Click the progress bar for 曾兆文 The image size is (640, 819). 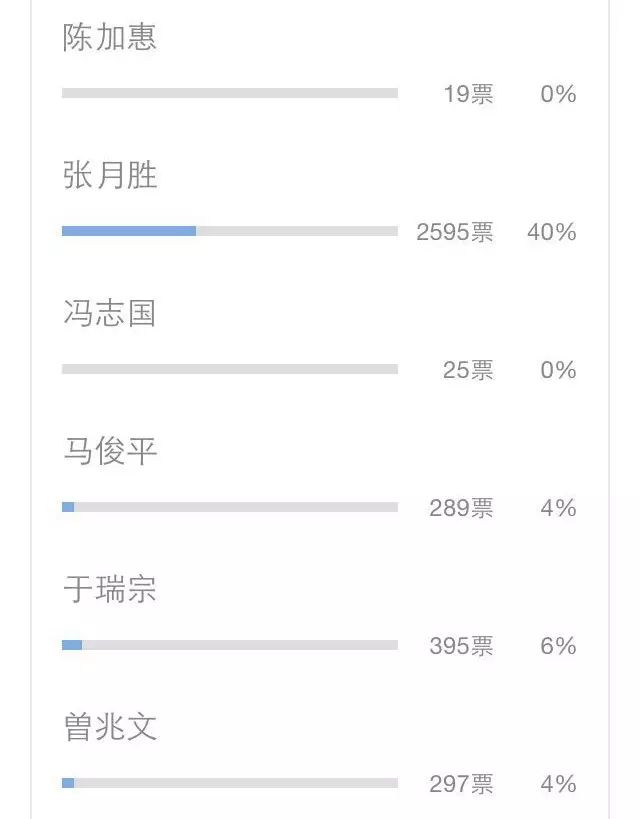click(x=230, y=782)
